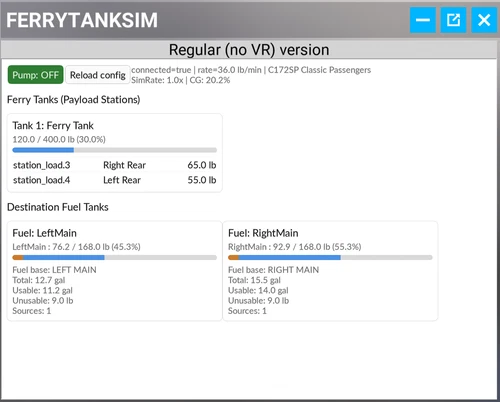500x402 pixels.
Task: Click the 120.0 / 400.0 lb (30.0%) readout
Action: coord(59,139)
